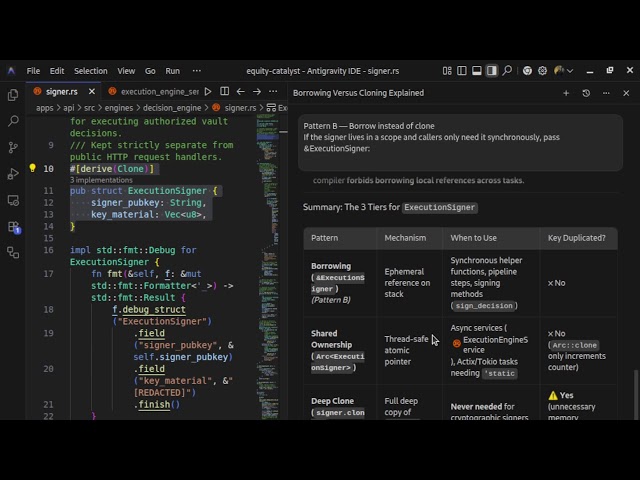The height and width of the screenshot is (480, 640).
Task: Click 'api' in the breadcrumb
Action: click(x=69, y=108)
